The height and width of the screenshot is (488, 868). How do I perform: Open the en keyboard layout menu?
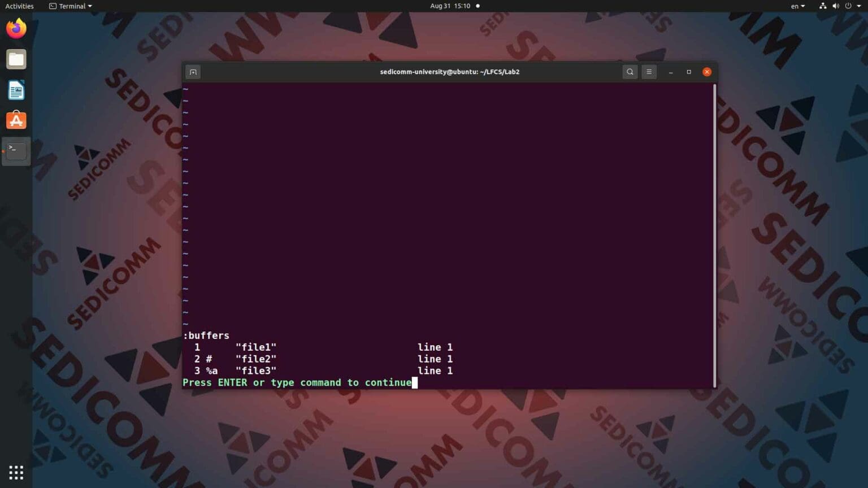pos(798,6)
